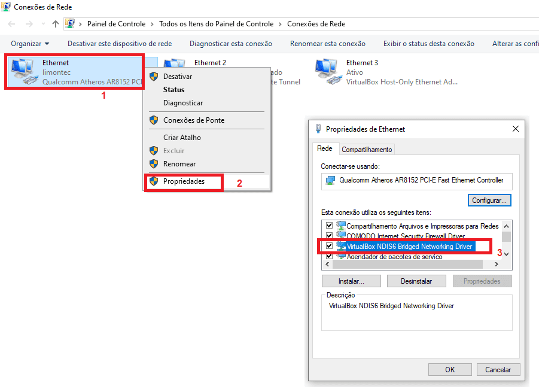
Task: Click the Instalar... button
Action: click(351, 281)
